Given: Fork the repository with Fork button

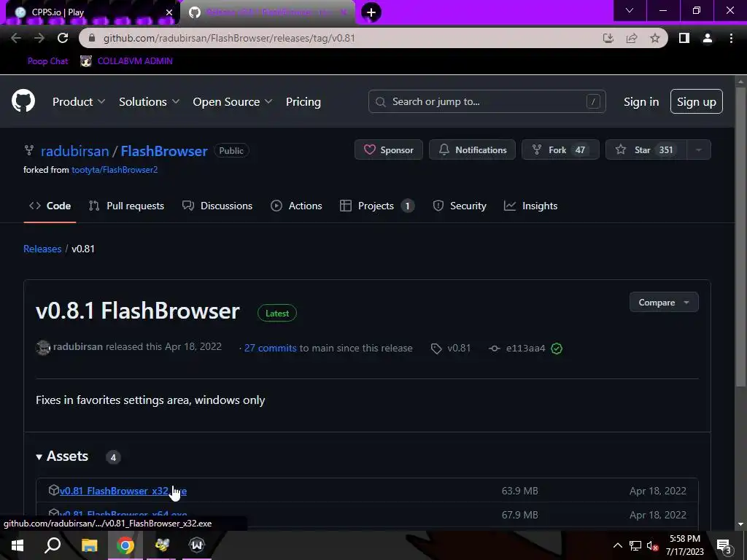Looking at the screenshot, I should (560, 149).
